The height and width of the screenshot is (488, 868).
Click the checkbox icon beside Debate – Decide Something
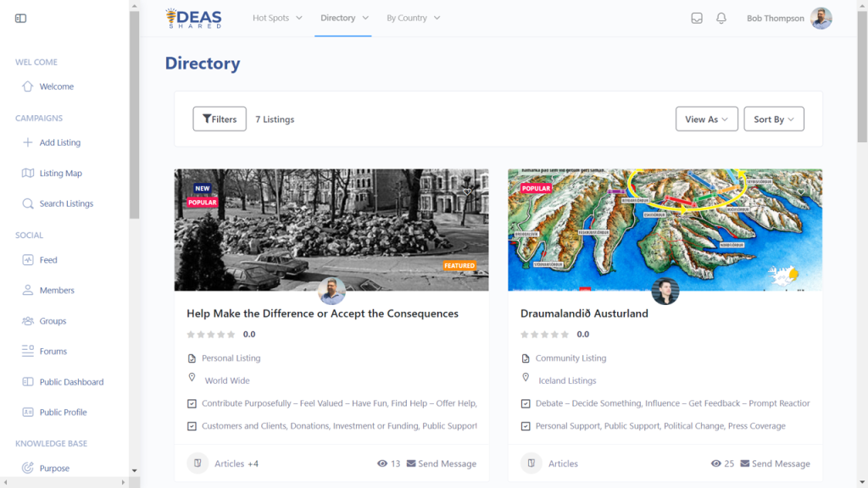click(526, 404)
